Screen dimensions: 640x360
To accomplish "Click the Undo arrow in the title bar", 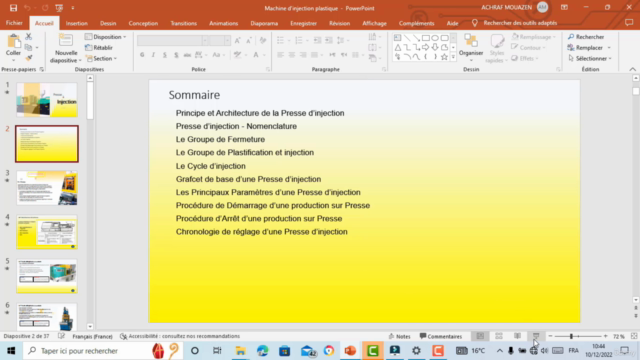I will (x=27, y=8).
